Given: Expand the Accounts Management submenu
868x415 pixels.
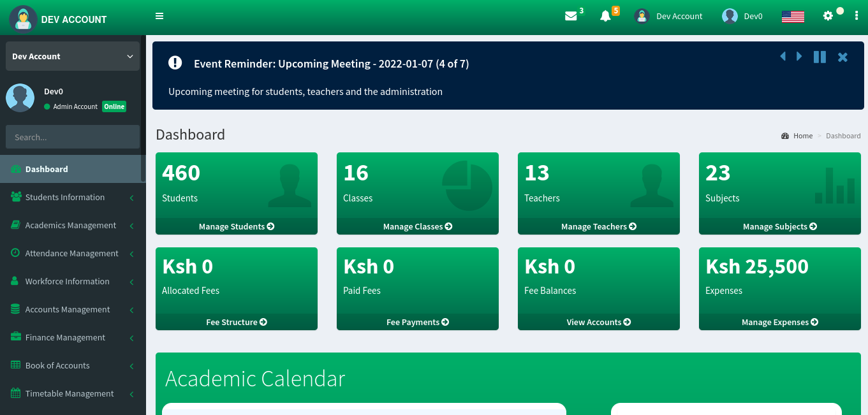Looking at the screenshot, I should pyautogui.click(x=68, y=310).
